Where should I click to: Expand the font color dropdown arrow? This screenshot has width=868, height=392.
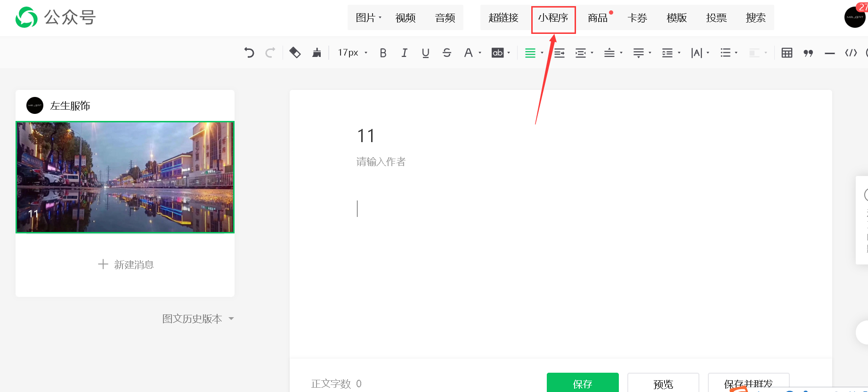(480, 53)
